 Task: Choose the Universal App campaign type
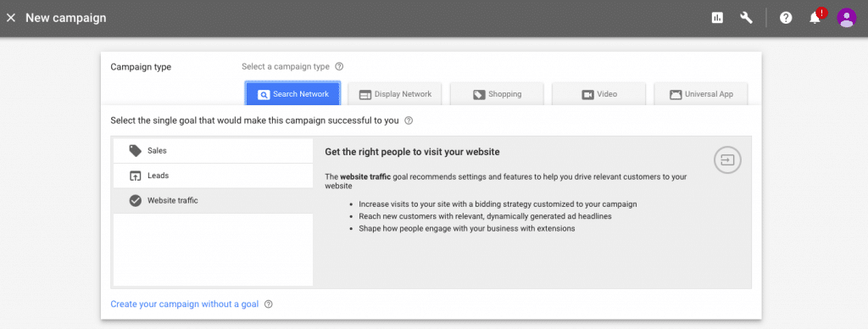[701, 94]
